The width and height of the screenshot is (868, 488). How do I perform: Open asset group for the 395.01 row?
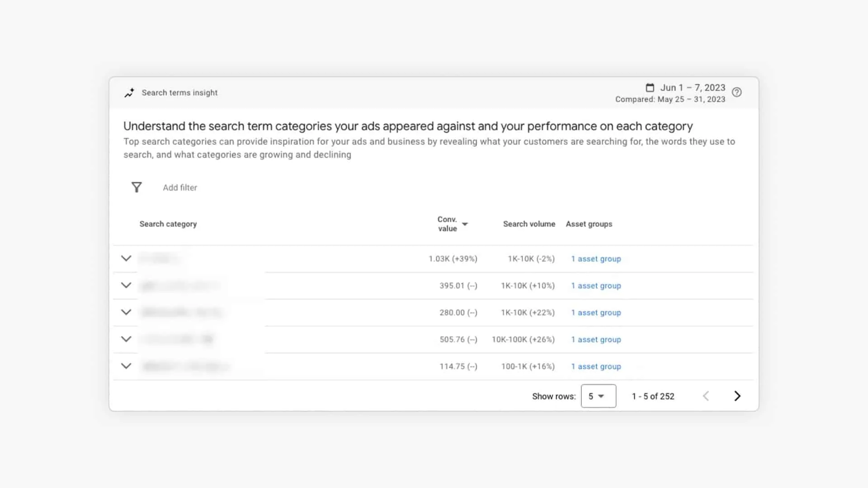pos(596,286)
